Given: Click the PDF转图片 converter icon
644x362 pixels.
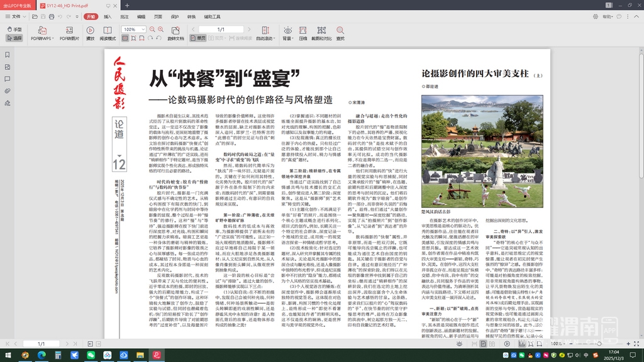Looking at the screenshot, I should point(69,33).
